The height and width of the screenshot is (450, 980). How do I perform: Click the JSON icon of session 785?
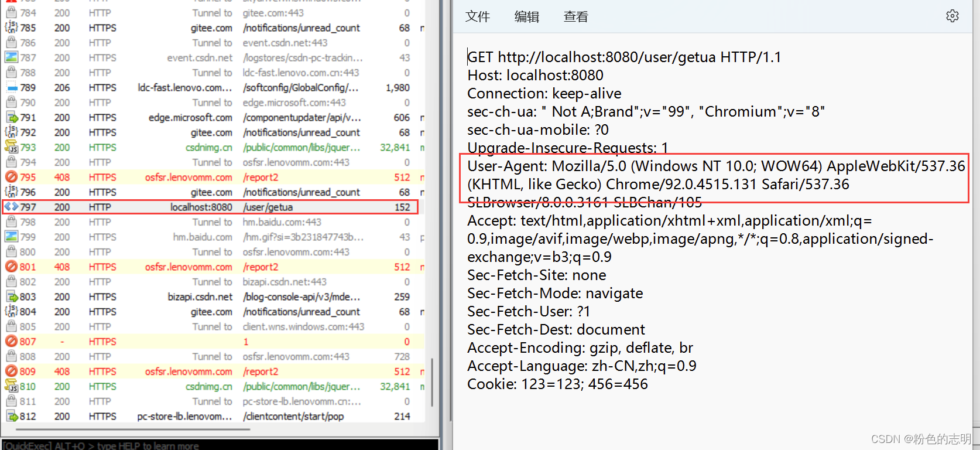click(11, 28)
